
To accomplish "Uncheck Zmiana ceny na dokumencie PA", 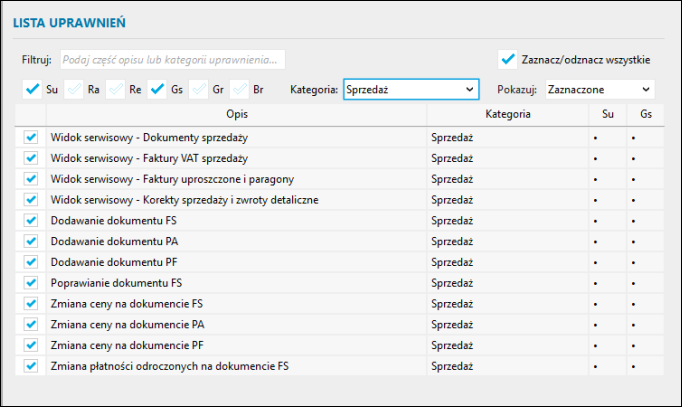I will 31,324.
